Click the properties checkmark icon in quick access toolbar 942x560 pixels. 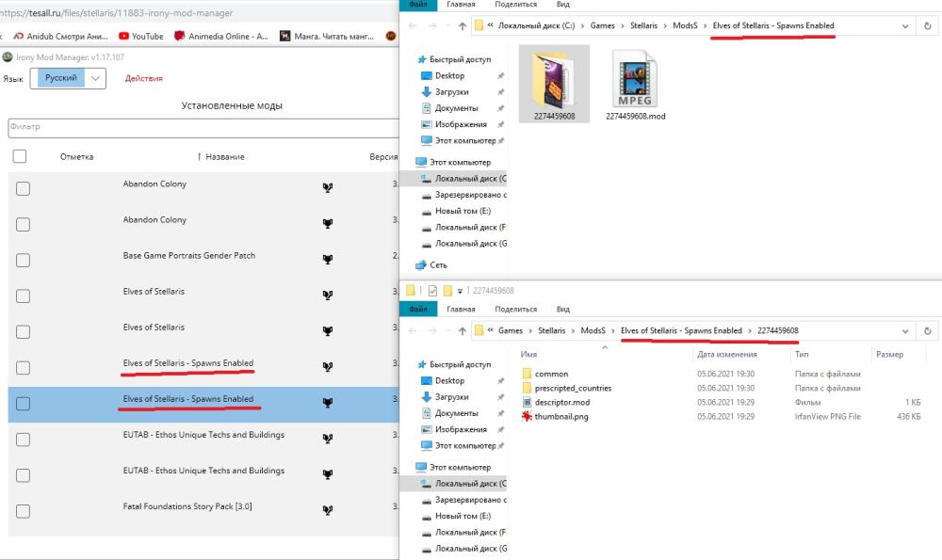432,291
